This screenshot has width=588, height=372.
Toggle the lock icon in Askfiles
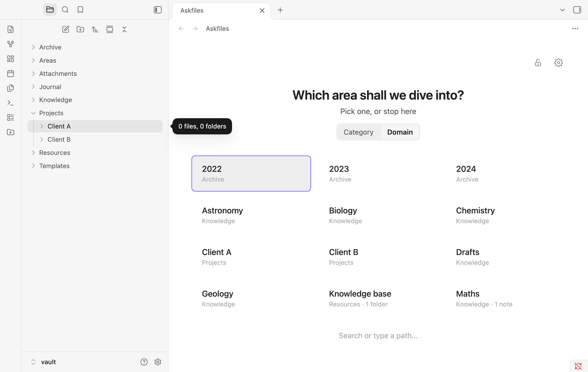pyautogui.click(x=538, y=63)
